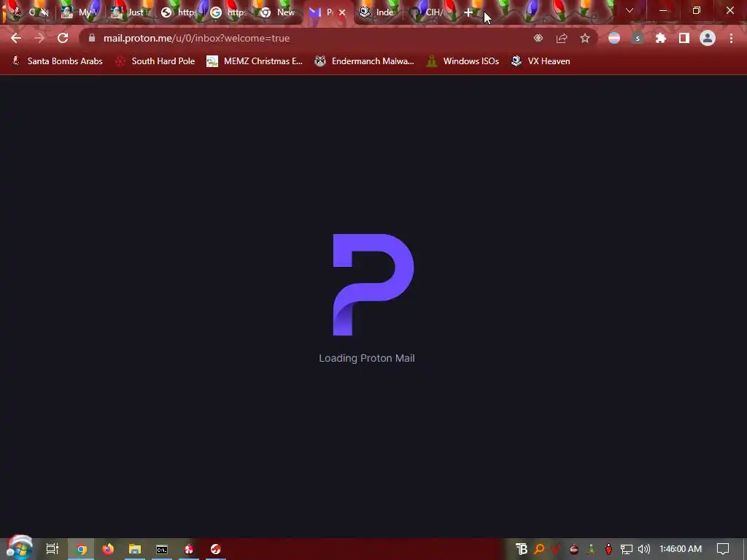The height and width of the screenshot is (560, 747).
Task: Switch to the 'Just' tab
Action: pos(130,13)
